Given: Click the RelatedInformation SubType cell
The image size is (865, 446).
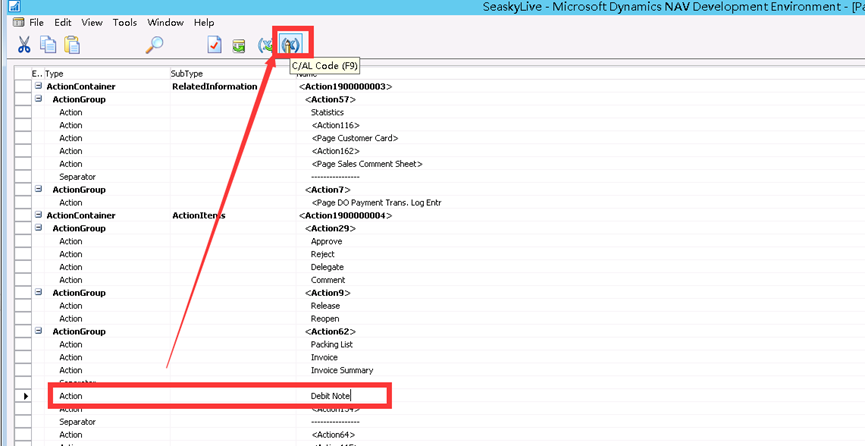Looking at the screenshot, I should point(215,86).
